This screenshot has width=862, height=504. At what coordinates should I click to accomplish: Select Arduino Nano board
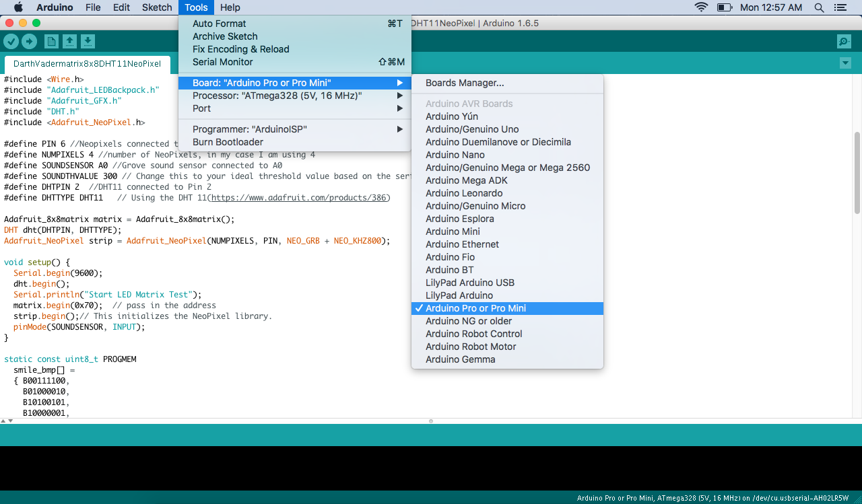(507, 155)
